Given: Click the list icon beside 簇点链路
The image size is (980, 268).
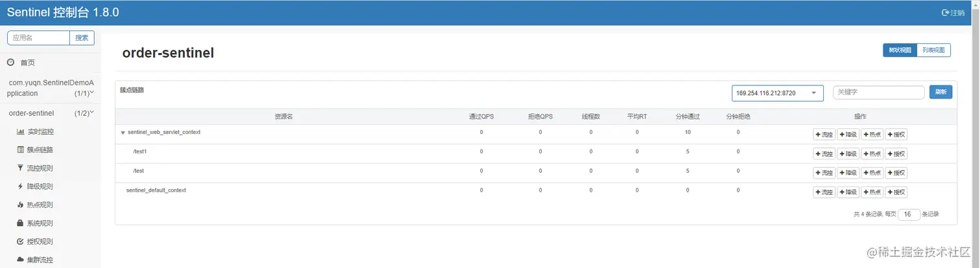Looking at the screenshot, I should tap(20, 150).
